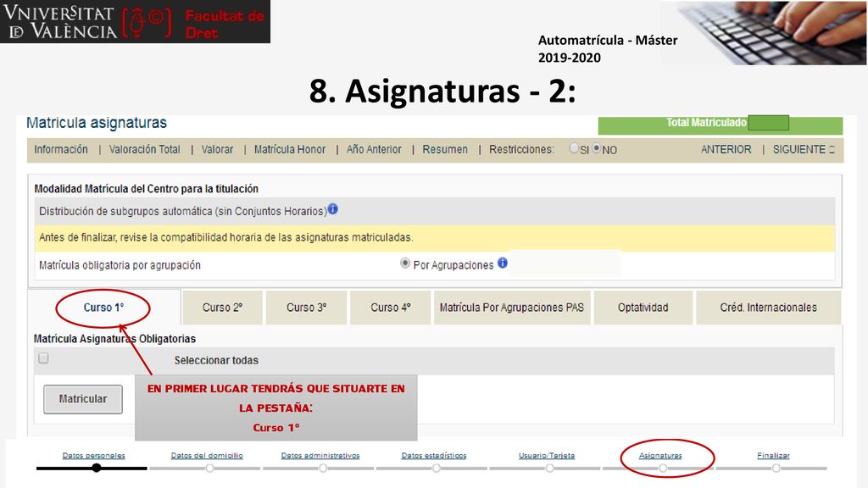Open the Optatividad tab

(x=643, y=308)
